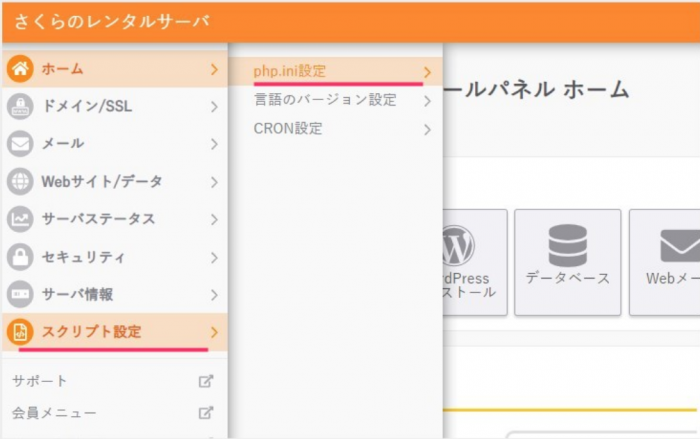This screenshot has width=700, height=439.
Task: Select Webサイト/データ in the sidebar
Action: coord(115,181)
